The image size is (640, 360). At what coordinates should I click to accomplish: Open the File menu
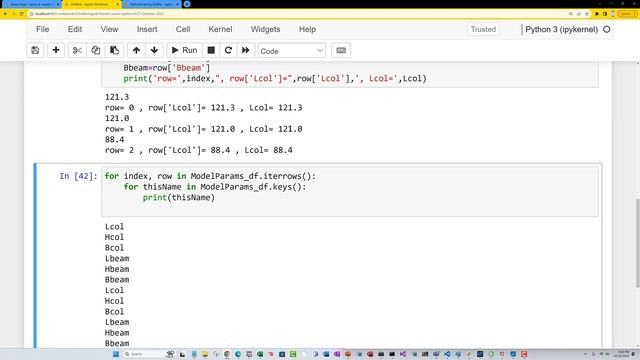click(x=42, y=29)
